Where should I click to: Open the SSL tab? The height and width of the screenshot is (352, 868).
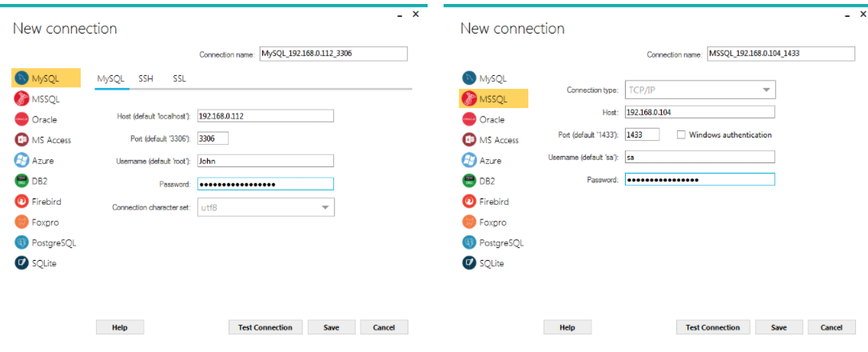tap(179, 78)
